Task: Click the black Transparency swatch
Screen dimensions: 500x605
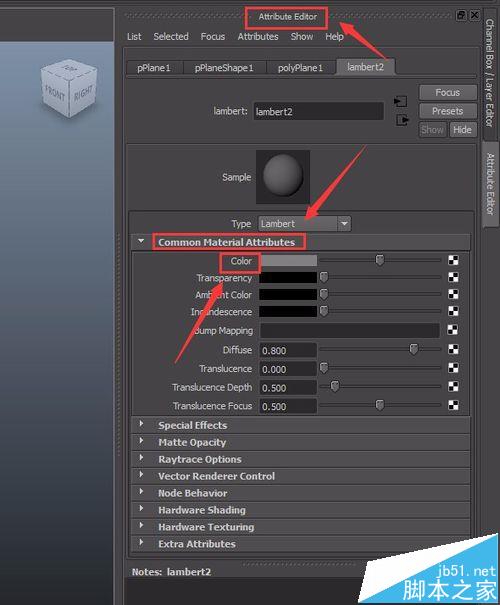Action: 288,277
